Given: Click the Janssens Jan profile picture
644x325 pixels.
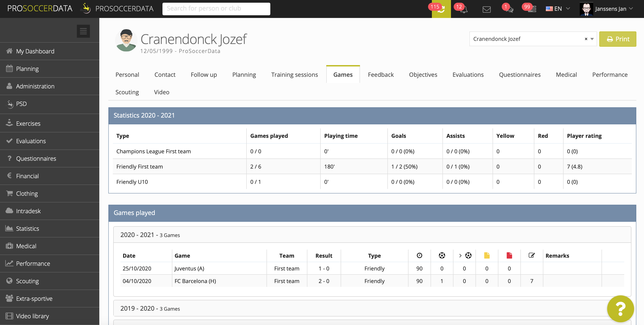Looking at the screenshot, I should tap(586, 9).
